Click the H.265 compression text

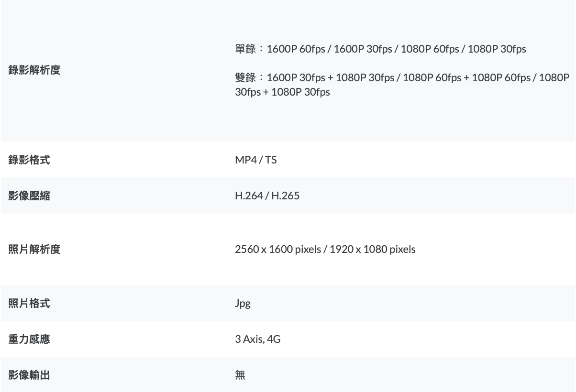click(286, 196)
